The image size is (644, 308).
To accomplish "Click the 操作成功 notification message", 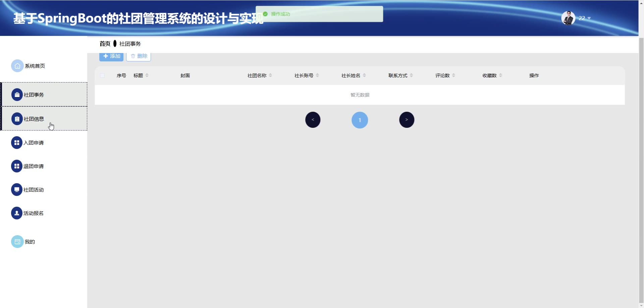I will point(319,14).
